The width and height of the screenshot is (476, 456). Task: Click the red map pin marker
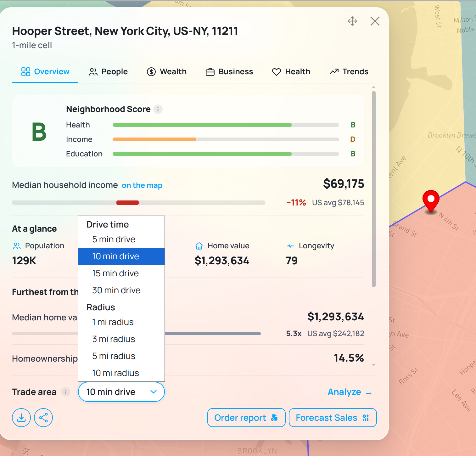(x=431, y=201)
